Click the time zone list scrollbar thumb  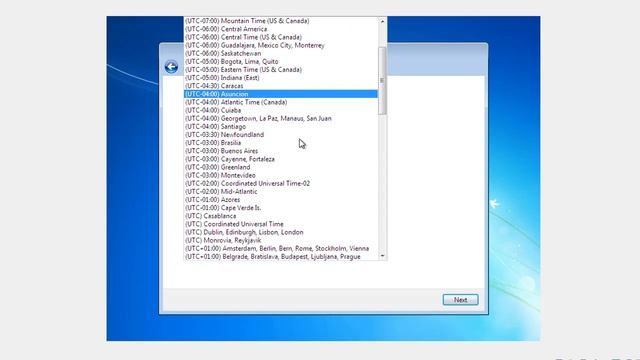coord(382,81)
